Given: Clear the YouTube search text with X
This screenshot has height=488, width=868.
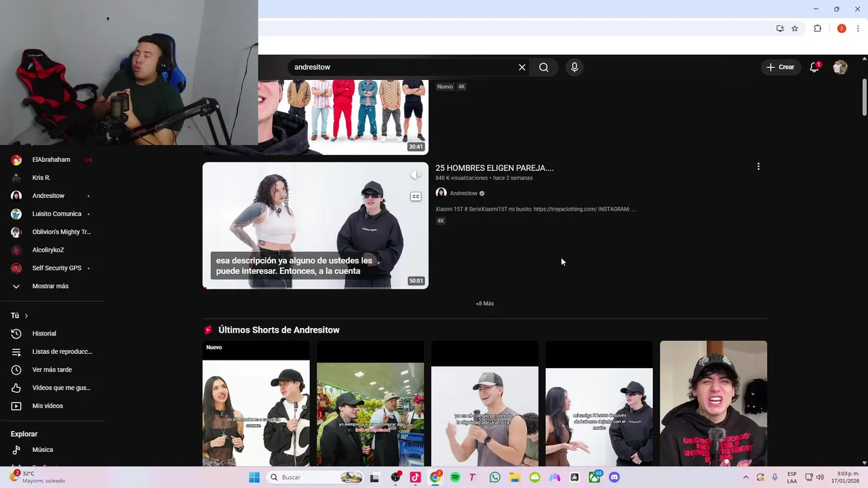Looking at the screenshot, I should [522, 67].
